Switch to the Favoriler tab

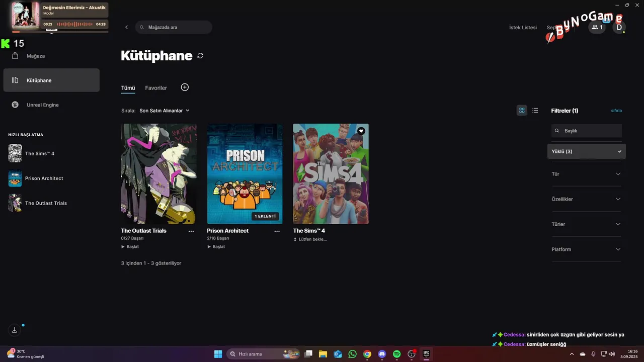[156, 88]
